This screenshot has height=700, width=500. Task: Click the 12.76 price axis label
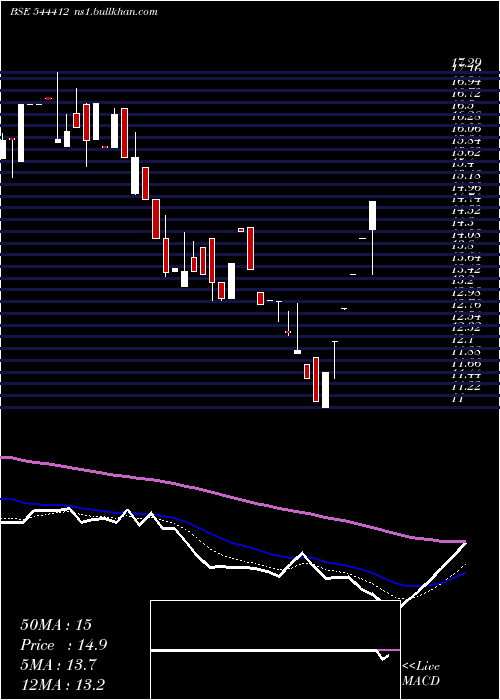[466, 305]
